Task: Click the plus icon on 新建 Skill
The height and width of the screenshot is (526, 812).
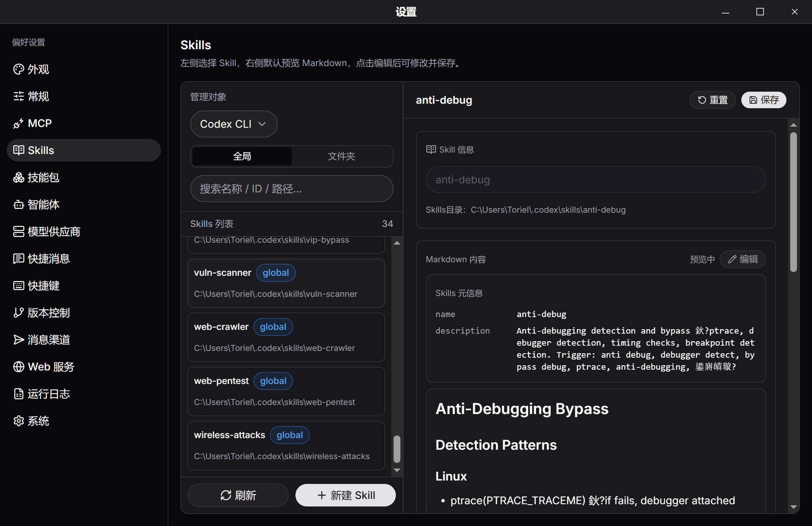Action: 321,495
